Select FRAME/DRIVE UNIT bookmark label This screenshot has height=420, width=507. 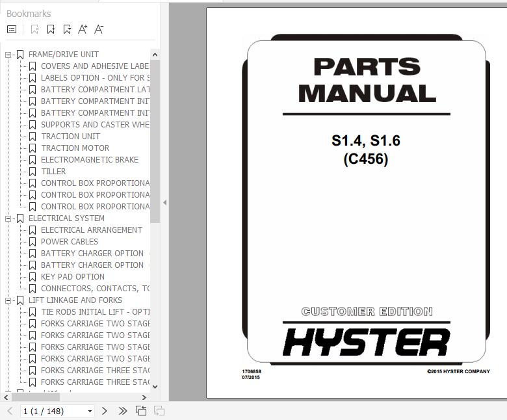(64, 55)
